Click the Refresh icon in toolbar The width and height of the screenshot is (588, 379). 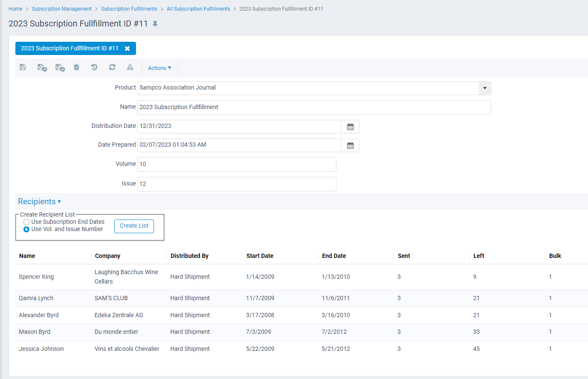[x=112, y=67]
